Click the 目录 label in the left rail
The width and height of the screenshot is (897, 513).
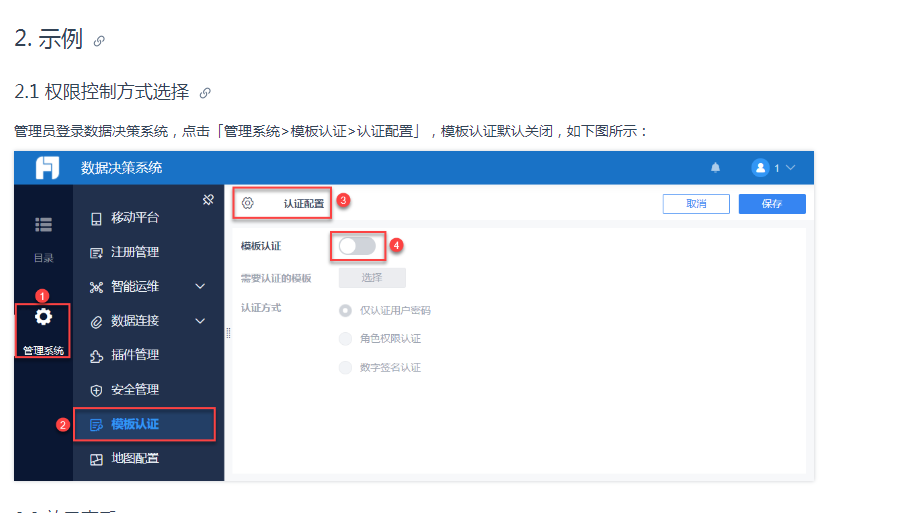click(43, 258)
